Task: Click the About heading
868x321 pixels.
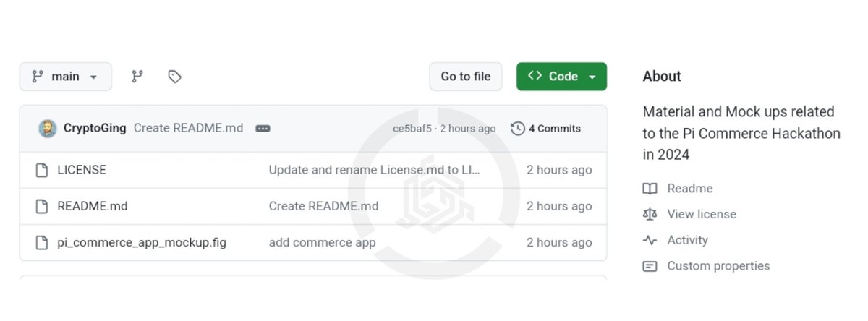Action: pyautogui.click(x=662, y=76)
